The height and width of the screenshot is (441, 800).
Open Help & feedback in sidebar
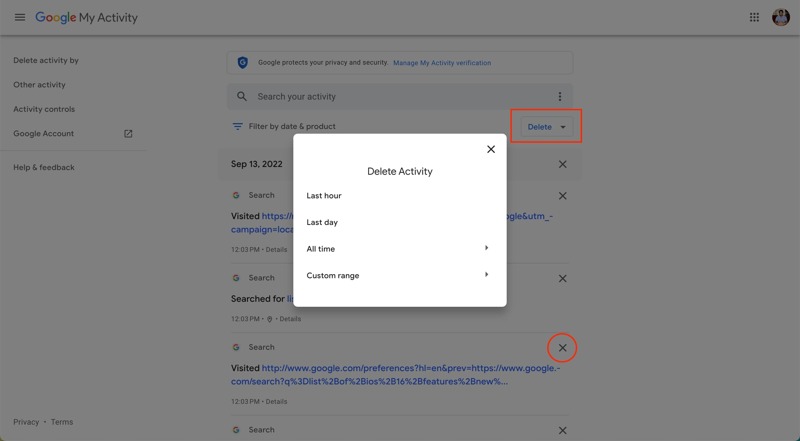(x=44, y=167)
